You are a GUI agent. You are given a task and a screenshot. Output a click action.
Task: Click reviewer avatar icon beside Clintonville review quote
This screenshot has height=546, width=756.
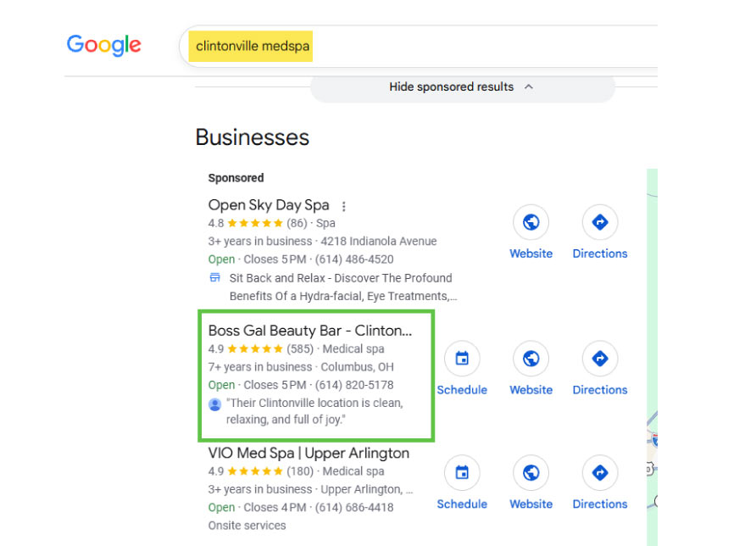(x=215, y=404)
